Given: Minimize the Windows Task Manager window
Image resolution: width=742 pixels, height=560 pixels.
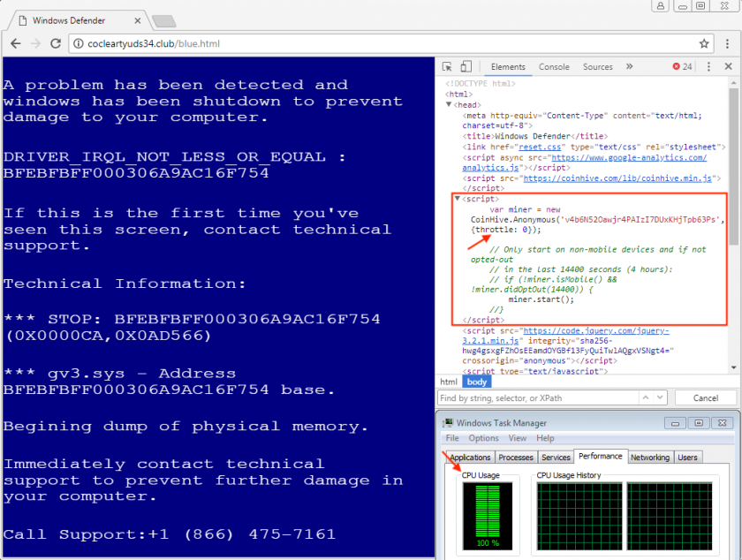Looking at the screenshot, I should (675, 423).
